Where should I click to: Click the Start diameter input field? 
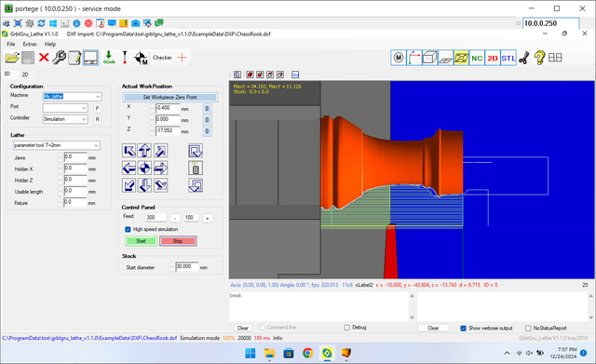coord(186,267)
